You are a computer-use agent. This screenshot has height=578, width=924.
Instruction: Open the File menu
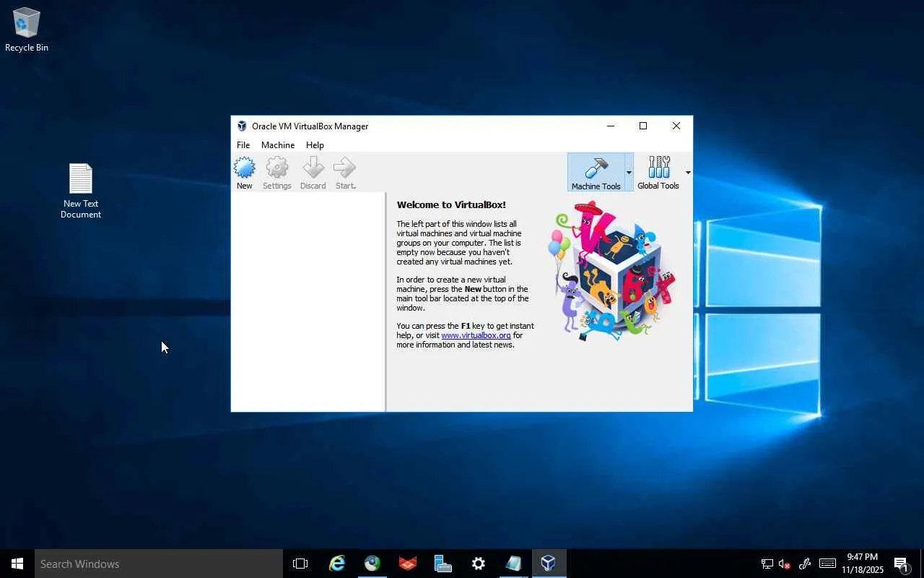click(x=243, y=145)
